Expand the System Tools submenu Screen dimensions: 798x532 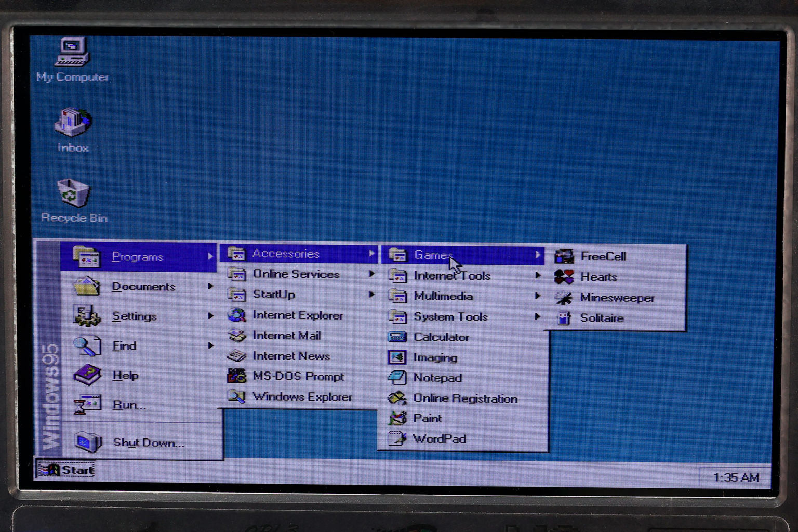point(450,316)
